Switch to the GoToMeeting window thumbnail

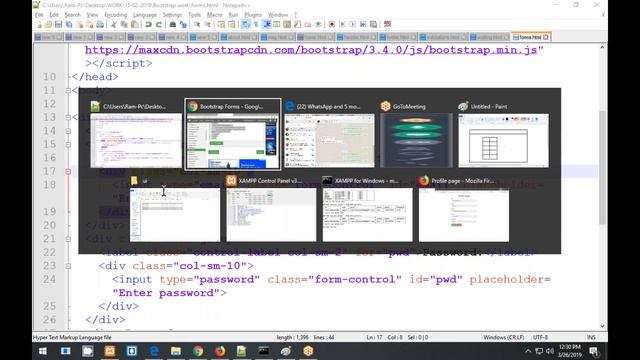pyautogui.click(x=416, y=134)
